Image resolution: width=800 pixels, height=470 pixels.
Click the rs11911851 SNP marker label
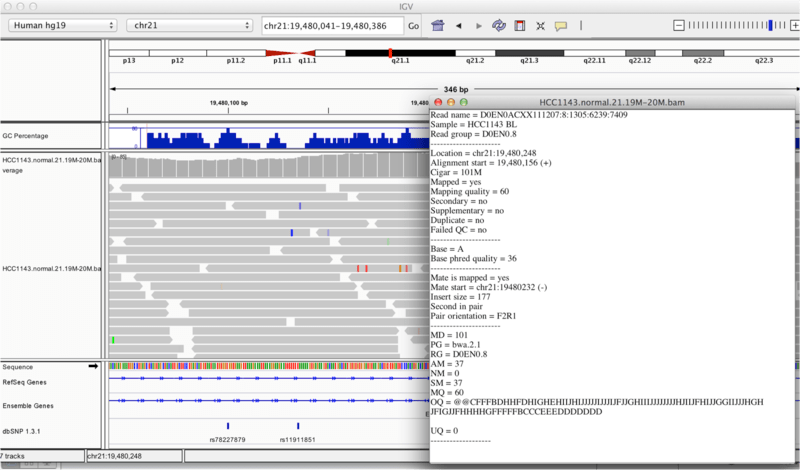pos(297,439)
